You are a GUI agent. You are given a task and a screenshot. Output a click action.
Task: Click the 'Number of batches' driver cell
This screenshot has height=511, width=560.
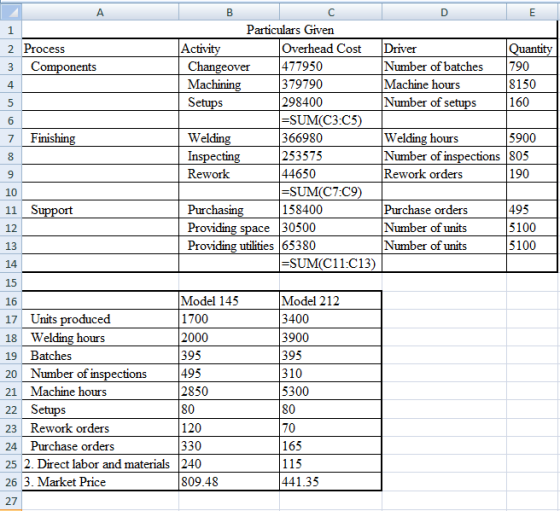pos(444,66)
